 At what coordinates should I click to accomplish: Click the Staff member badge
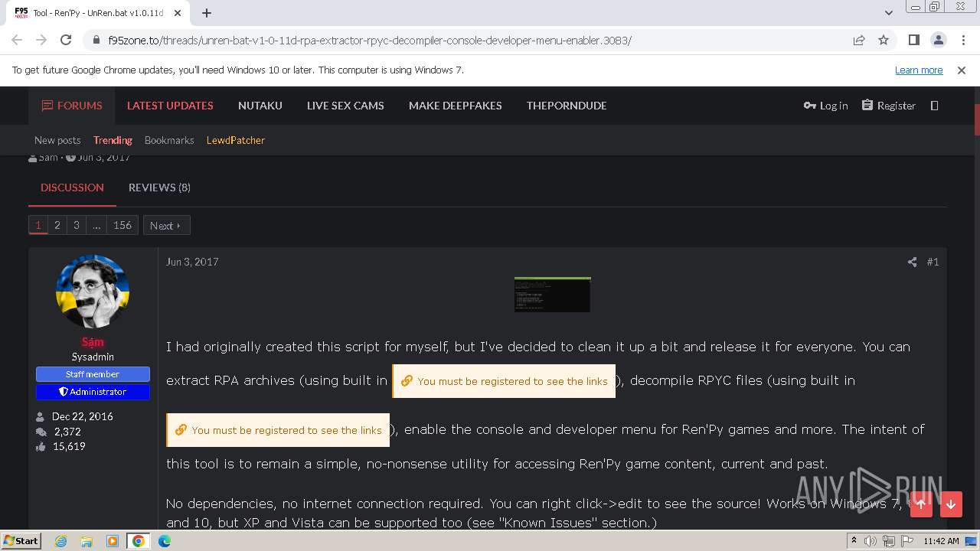point(93,374)
